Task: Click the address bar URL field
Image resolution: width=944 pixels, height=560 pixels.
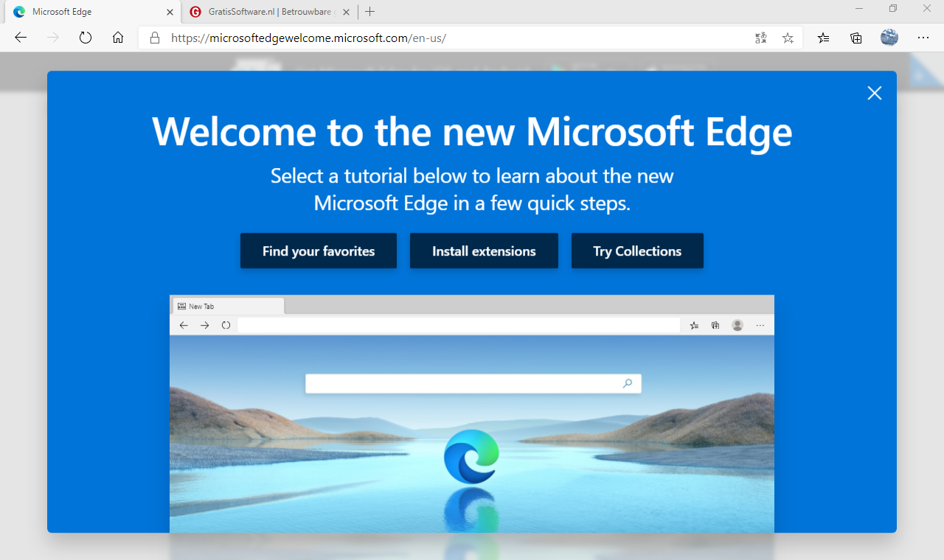Action: (442, 38)
